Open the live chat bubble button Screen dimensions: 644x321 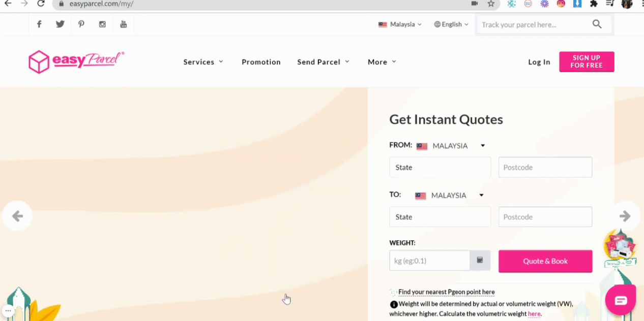[621, 300]
